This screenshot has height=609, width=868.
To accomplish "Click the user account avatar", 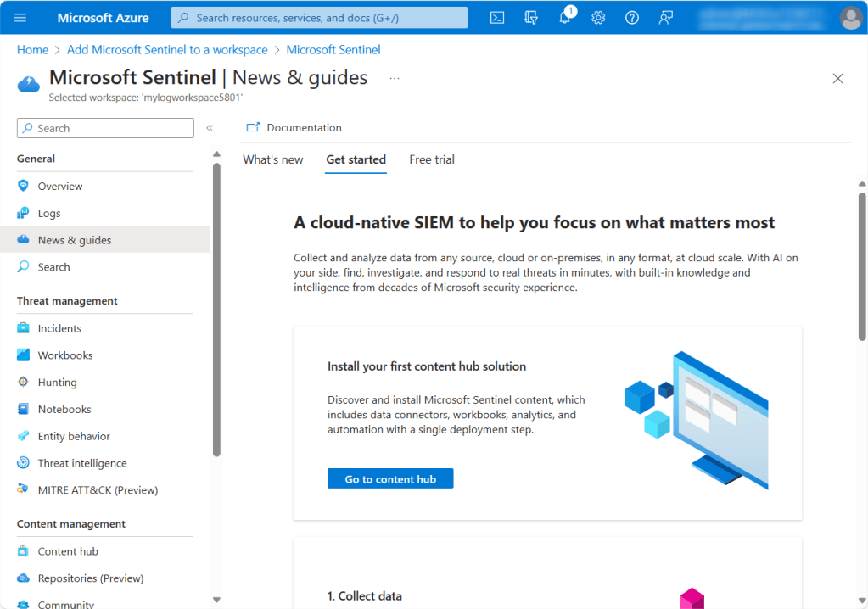I will 850,18.
